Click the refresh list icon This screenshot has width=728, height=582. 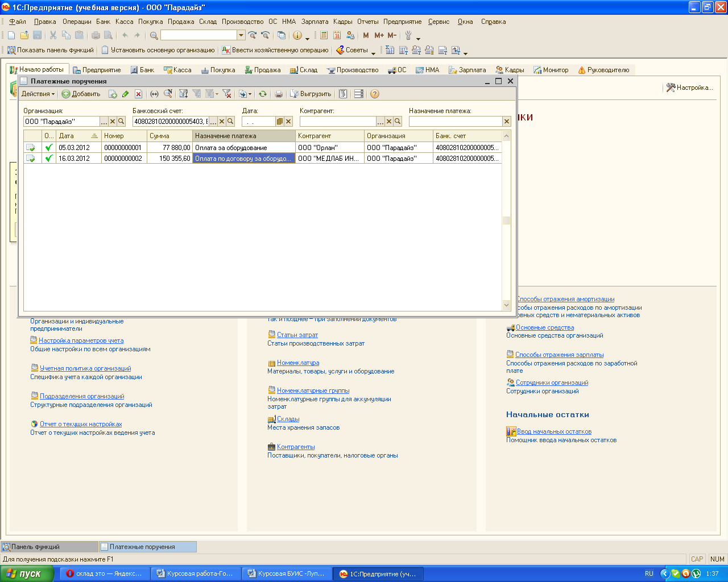(x=262, y=94)
